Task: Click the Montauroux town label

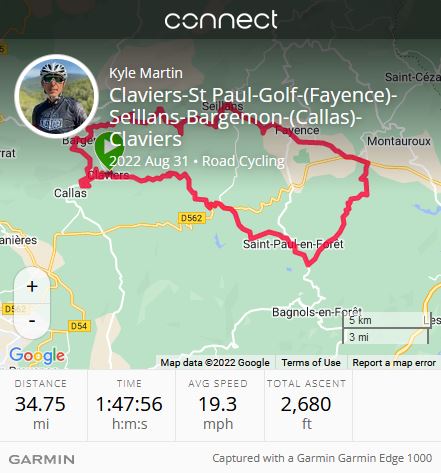Action: [x=399, y=141]
